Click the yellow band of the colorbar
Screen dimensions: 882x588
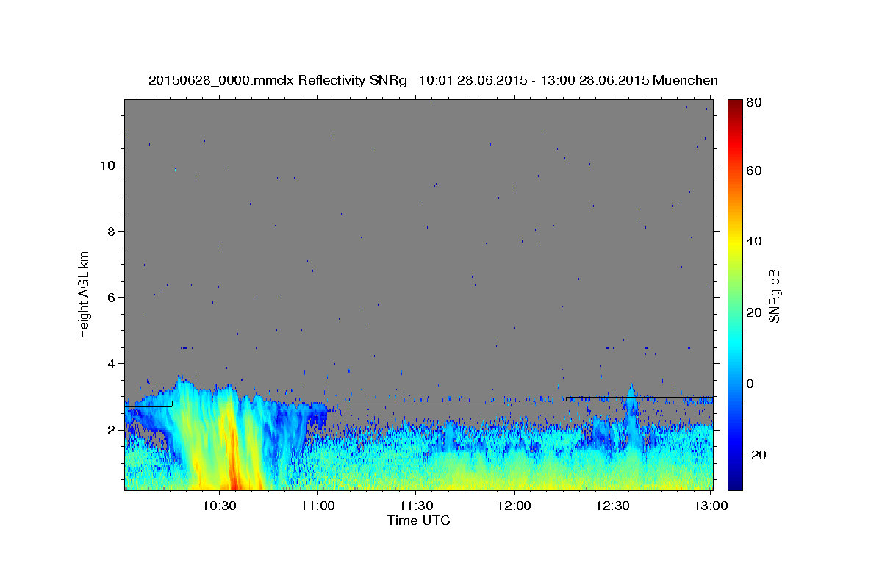734,243
